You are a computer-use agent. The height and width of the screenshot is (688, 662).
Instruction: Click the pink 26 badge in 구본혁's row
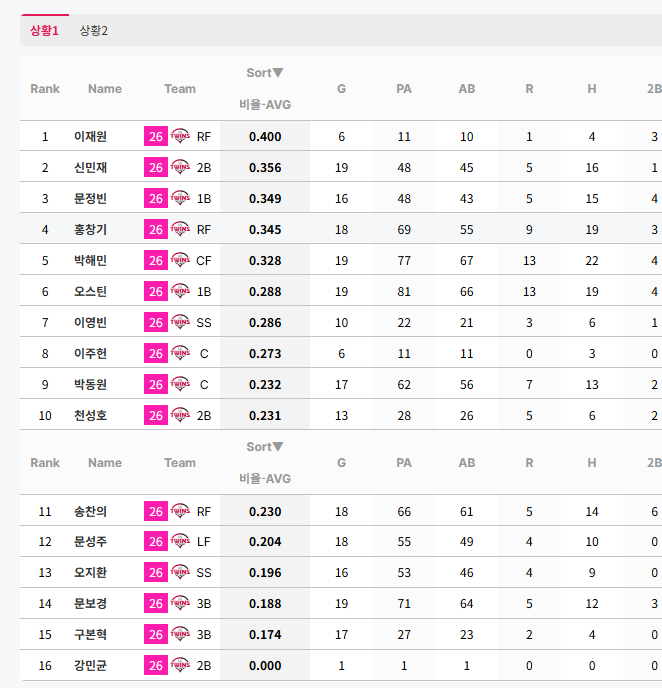(x=156, y=634)
